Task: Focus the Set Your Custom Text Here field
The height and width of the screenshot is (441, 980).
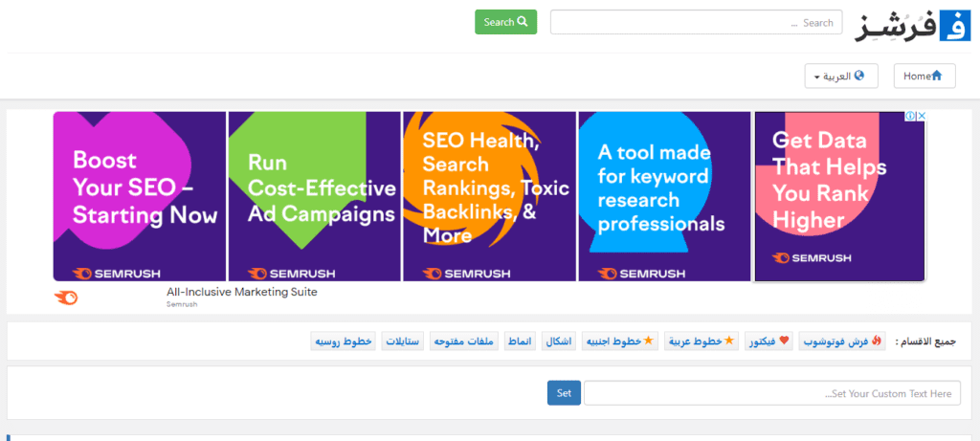Action: [x=772, y=393]
